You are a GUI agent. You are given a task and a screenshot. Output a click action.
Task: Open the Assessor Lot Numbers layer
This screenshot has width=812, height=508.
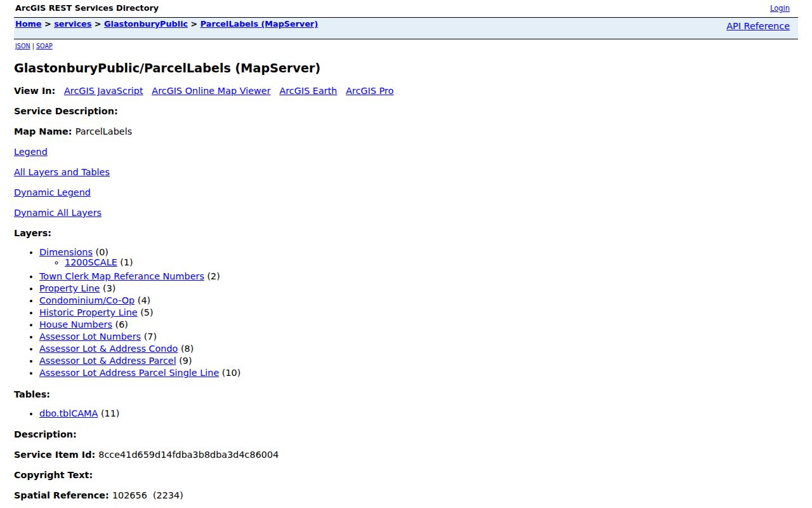coord(90,337)
